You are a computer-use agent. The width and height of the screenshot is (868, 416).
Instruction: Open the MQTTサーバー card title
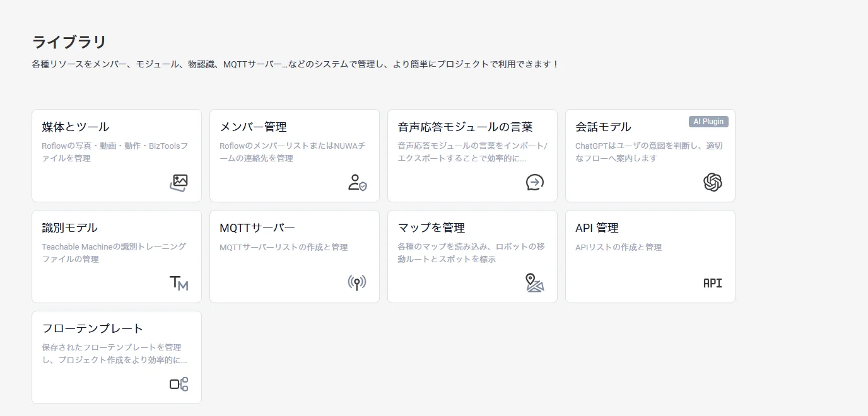257,228
